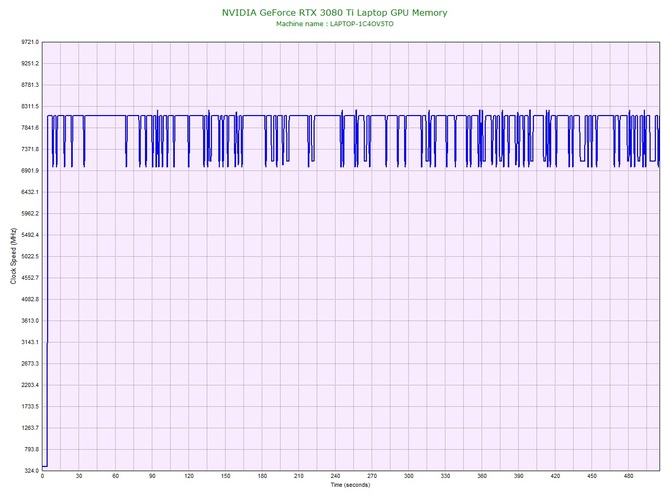
Task: Click the 0 tick on the time axis
Action: pos(42,476)
